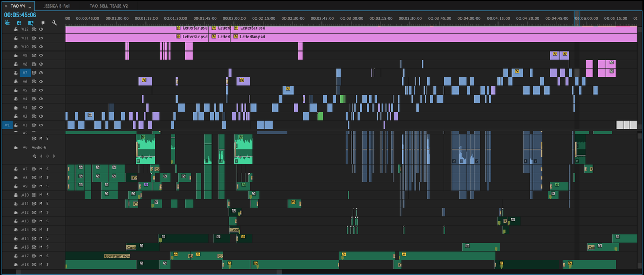Image resolution: width=644 pixels, height=275 pixels.
Task: Lock track V11 with padlock icon
Action: 16,38
